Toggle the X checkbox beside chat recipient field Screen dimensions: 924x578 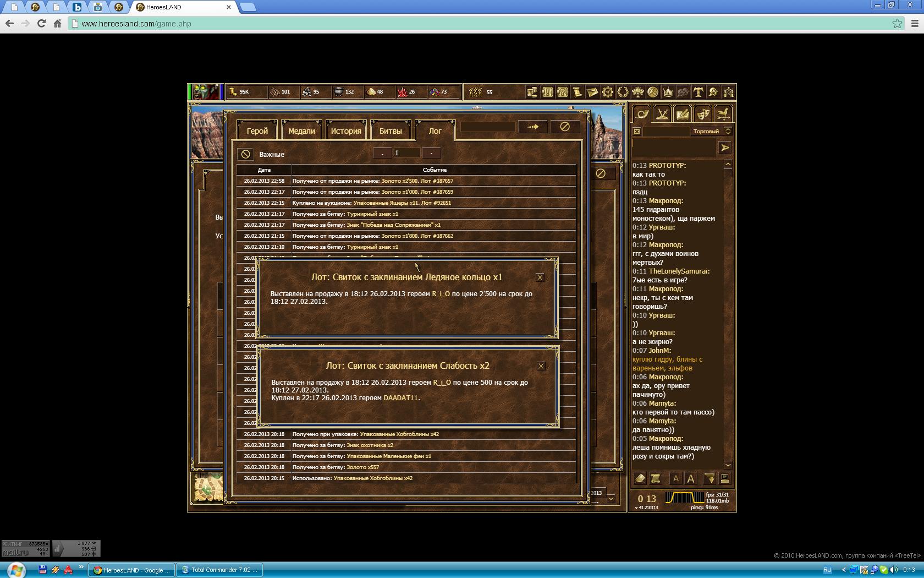coord(636,132)
